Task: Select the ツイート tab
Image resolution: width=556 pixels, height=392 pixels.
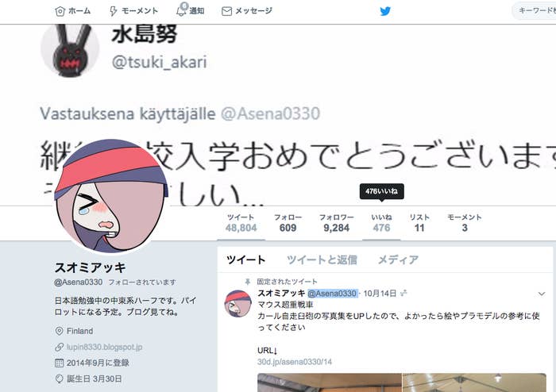Action: (x=245, y=260)
